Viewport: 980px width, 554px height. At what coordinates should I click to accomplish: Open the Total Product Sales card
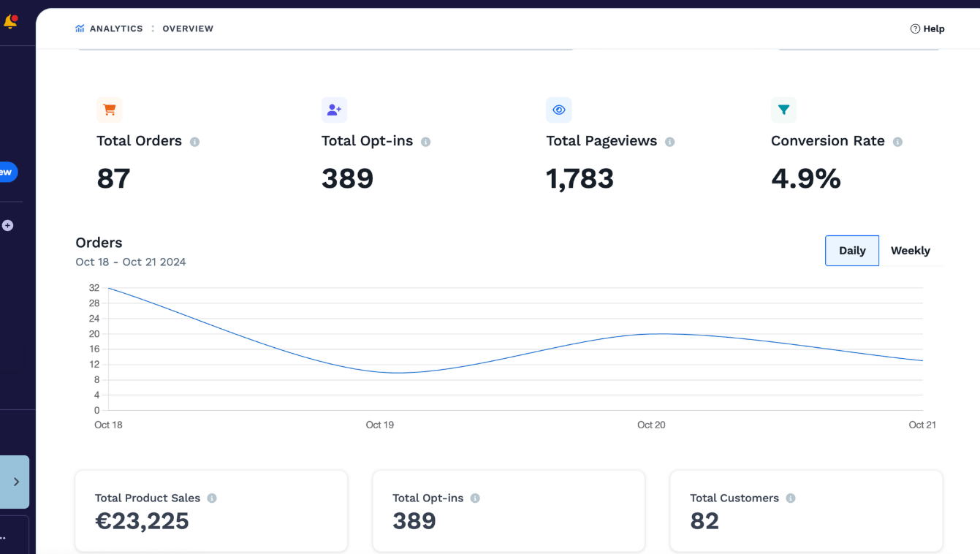pos(211,511)
